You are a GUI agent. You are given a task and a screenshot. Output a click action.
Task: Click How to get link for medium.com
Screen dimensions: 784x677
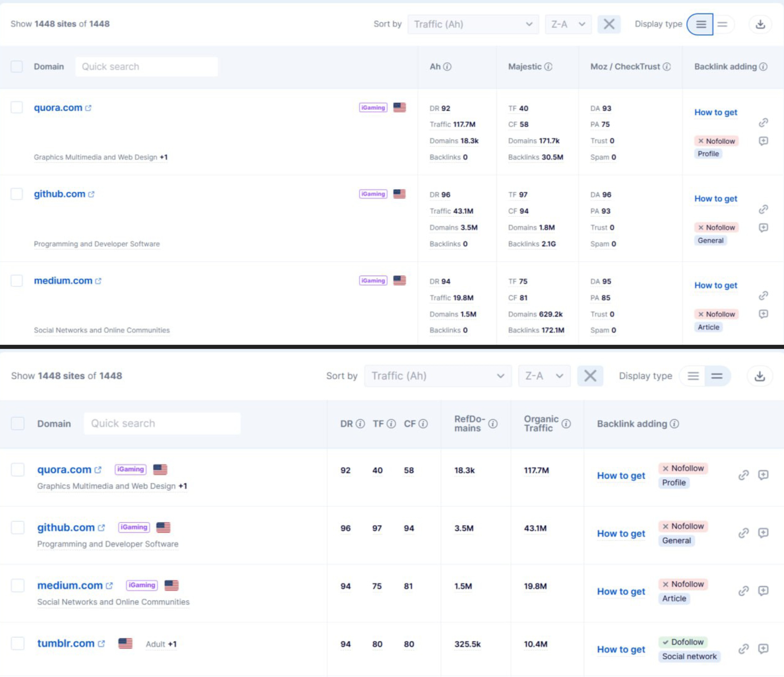[x=715, y=286]
